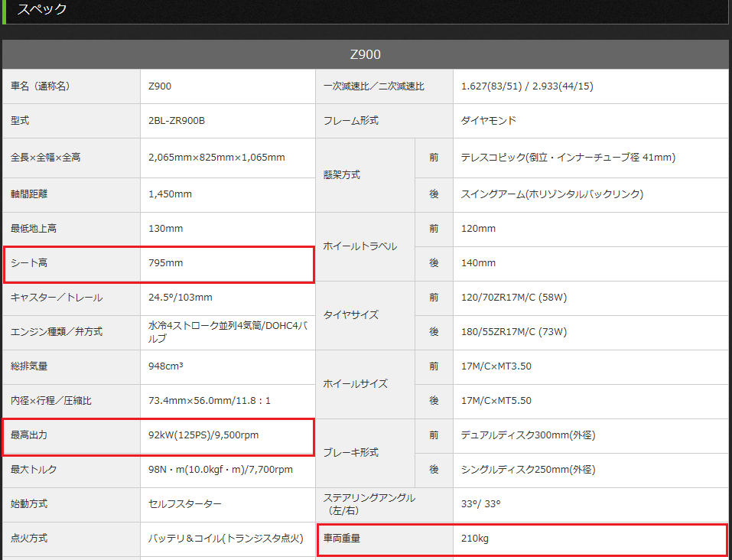Click the エンジン種類／弁方式 label
The height and width of the screenshot is (560, 732).
tap(57, 332)
